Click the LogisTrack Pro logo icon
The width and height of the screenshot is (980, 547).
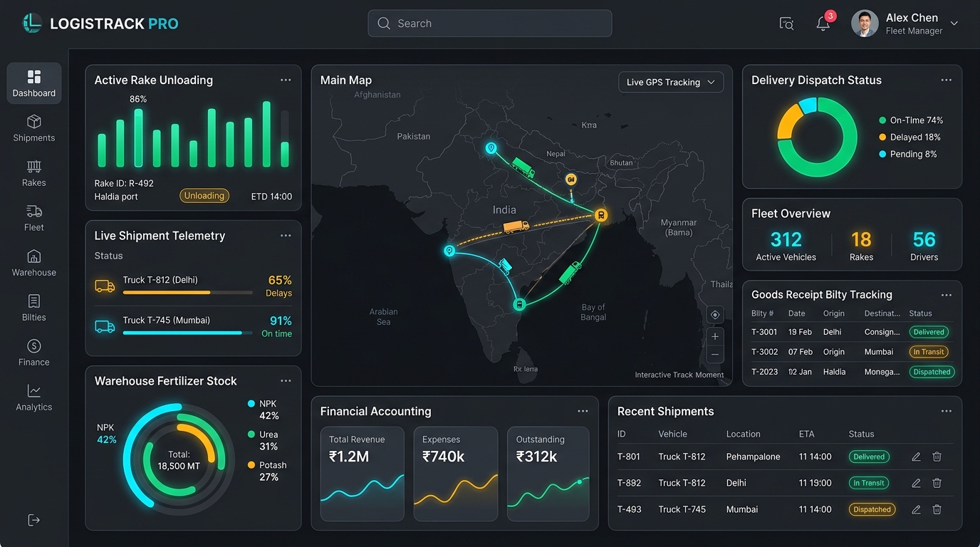pos(32,24)
